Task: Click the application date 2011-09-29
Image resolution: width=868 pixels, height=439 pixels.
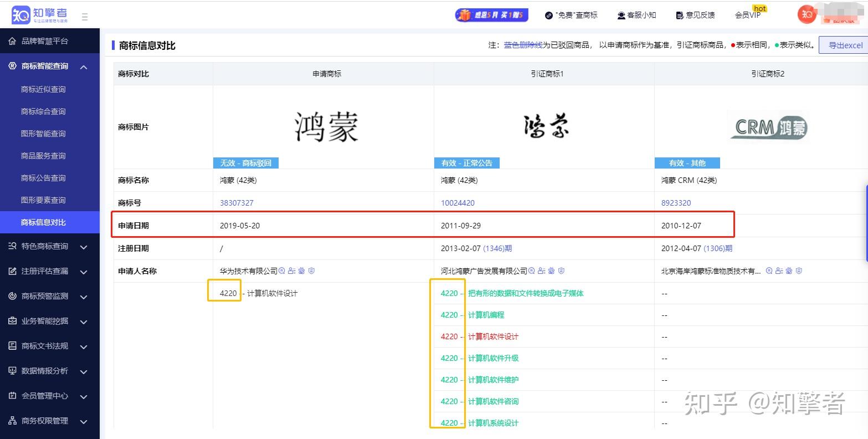Action: click(461, 226)
